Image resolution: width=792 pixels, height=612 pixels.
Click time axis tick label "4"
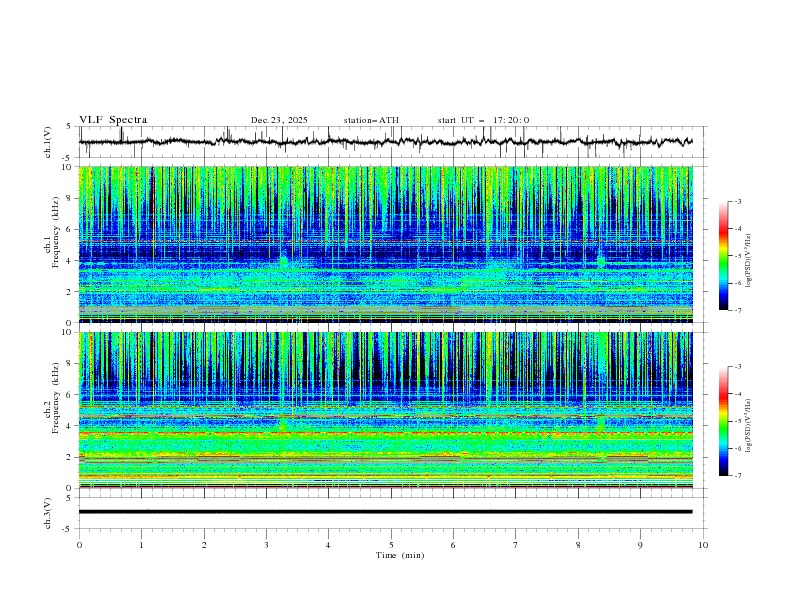(x=328, y=545)
